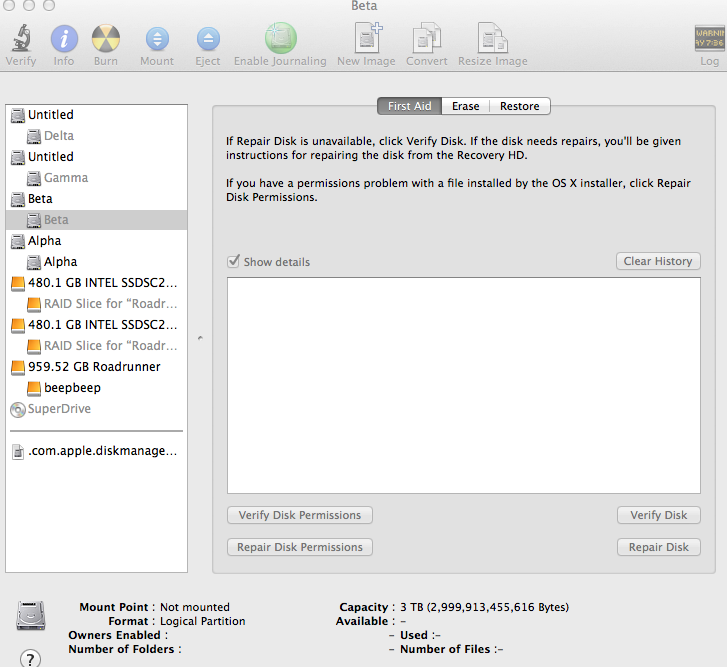Image resolution: width=727 pixels, height=667 pixels.
Task: Switch to the First Aid tab
Action: (409, 106)
